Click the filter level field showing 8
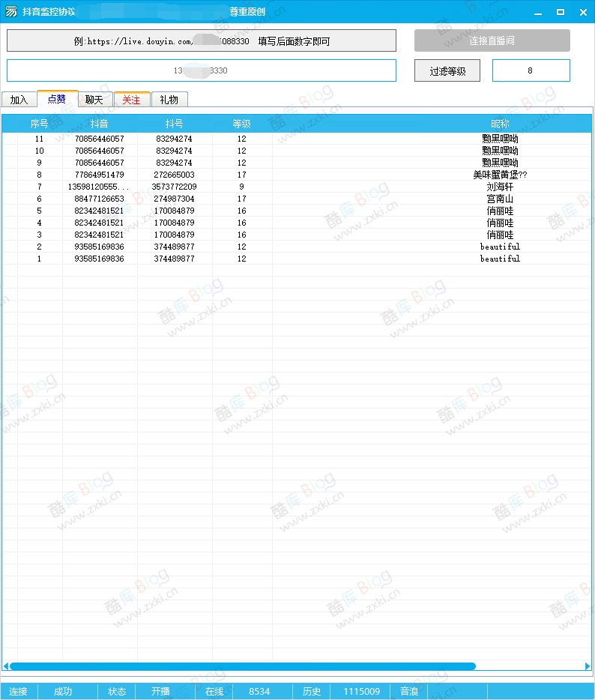This screenshot has width=595, height=700. (531, 70)
